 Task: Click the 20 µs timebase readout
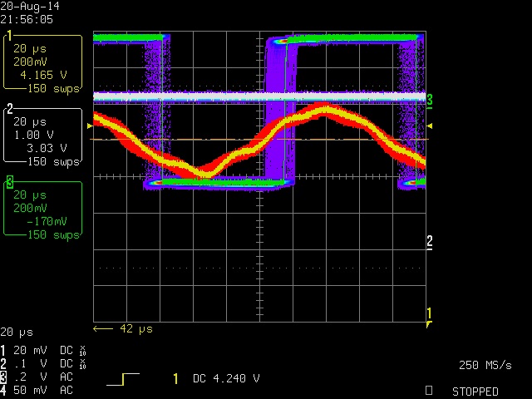(x=17, y=332)
